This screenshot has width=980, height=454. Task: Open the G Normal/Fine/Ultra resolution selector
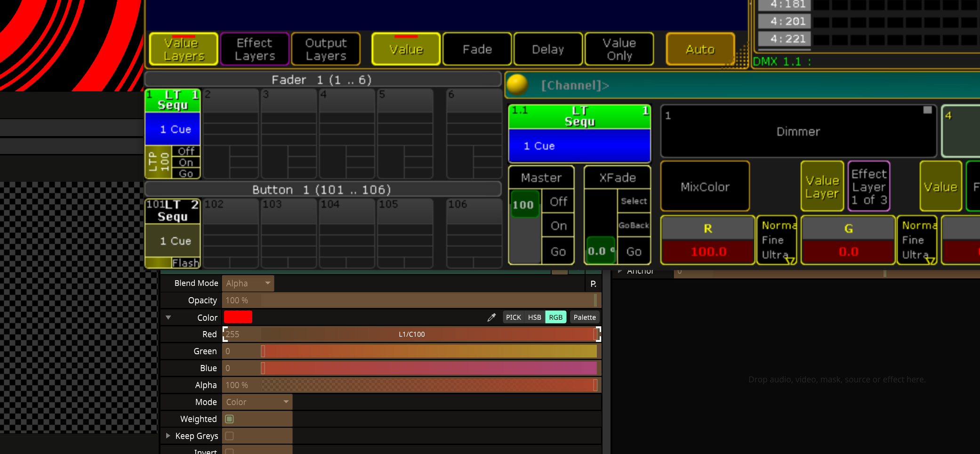[917, 240]
